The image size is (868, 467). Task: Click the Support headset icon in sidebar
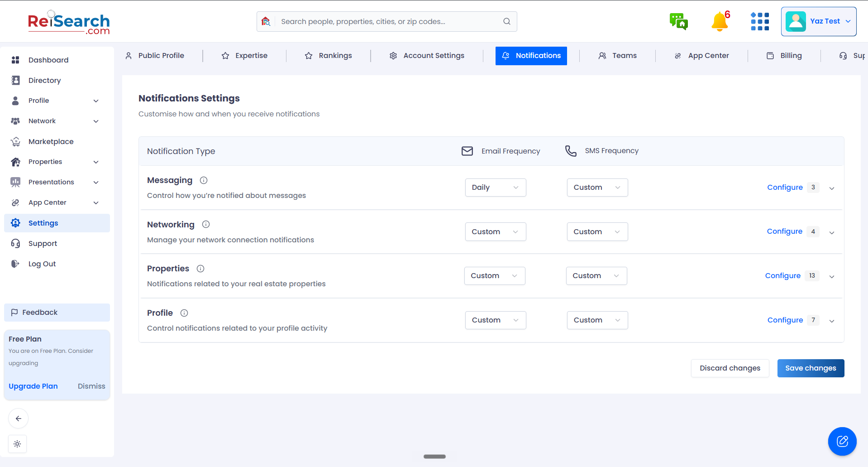tap(15, 243)
